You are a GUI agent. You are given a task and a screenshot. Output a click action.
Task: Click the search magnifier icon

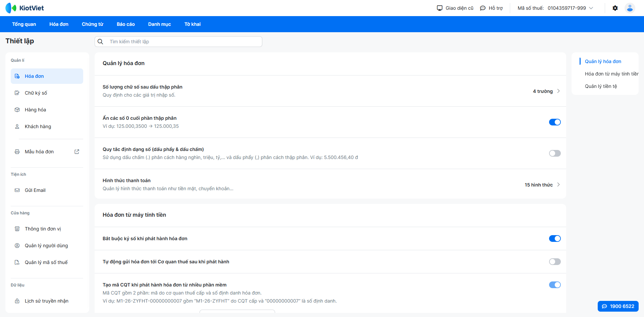(100, 42)
